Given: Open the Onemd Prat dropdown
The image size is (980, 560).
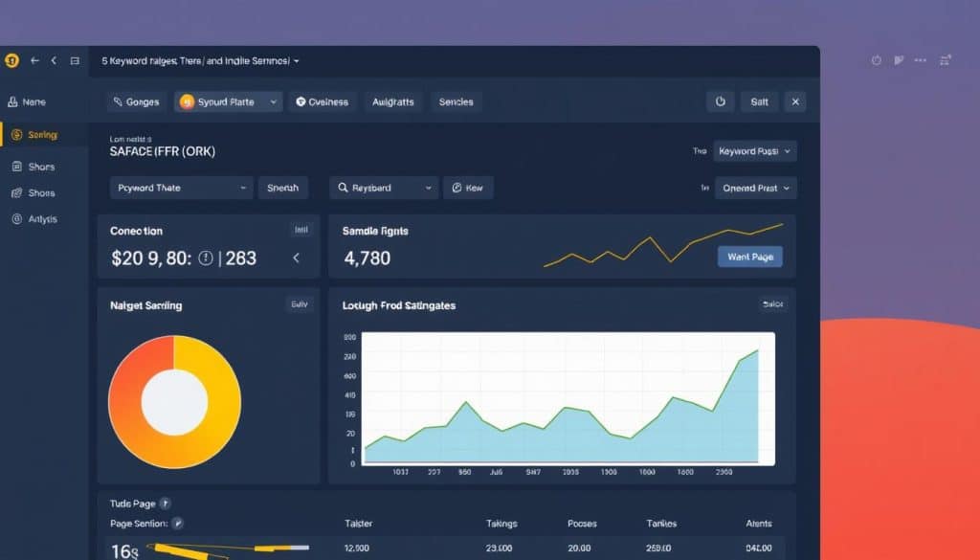Looking at the screenshot, I should (756, 189).
